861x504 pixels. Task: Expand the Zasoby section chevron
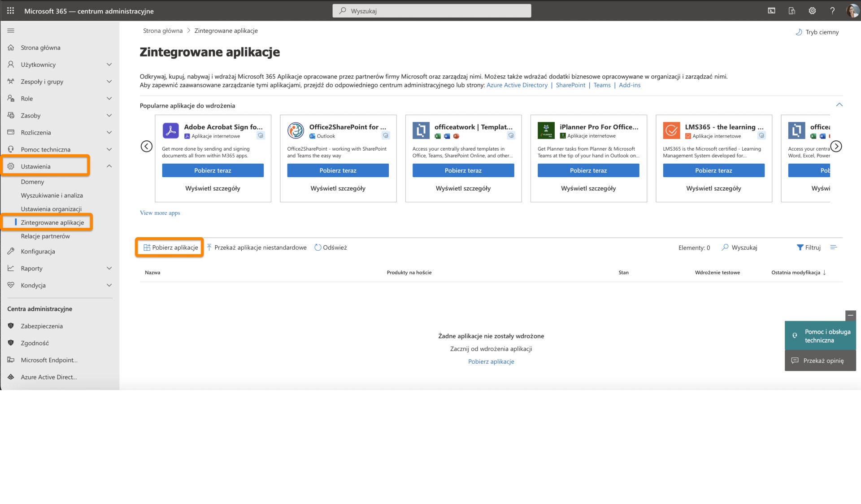[x=109, y=116]
